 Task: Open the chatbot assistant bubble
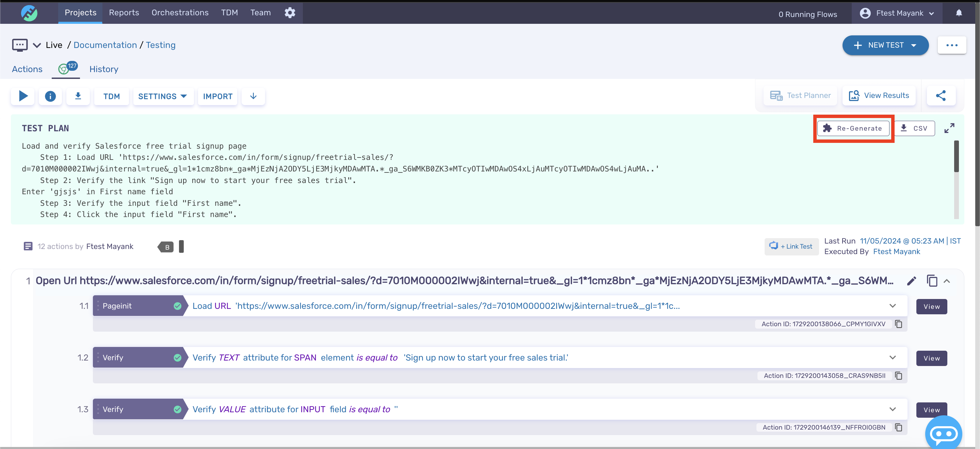point(944,433)
